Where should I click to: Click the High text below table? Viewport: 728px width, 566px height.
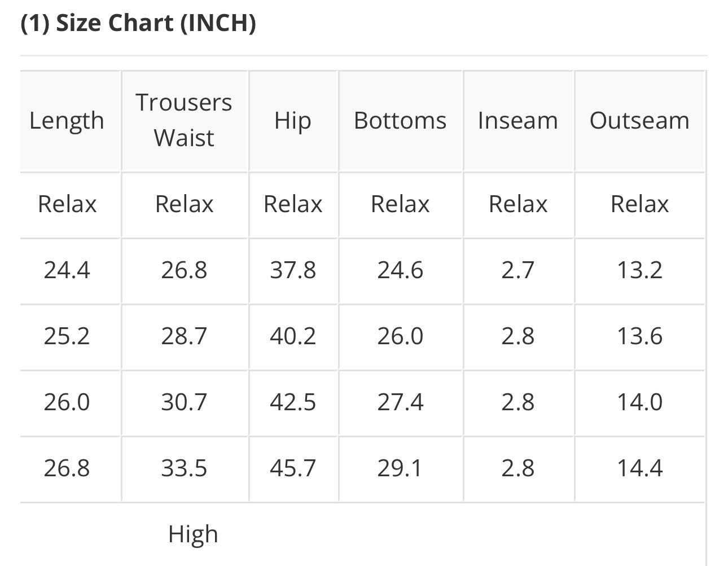pos(193,534)
